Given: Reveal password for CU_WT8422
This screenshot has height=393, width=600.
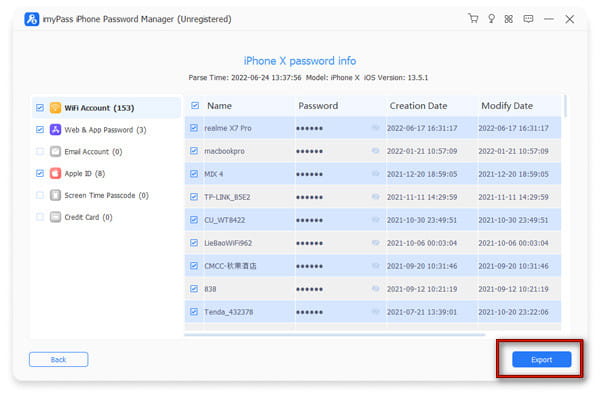Looking at the screenshot, I should tap(375, 220).
